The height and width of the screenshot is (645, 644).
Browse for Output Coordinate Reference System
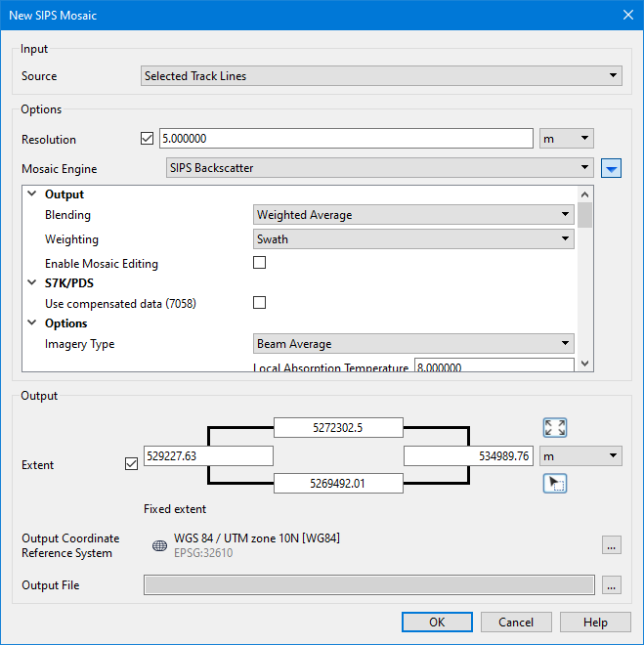coord(612,546)
